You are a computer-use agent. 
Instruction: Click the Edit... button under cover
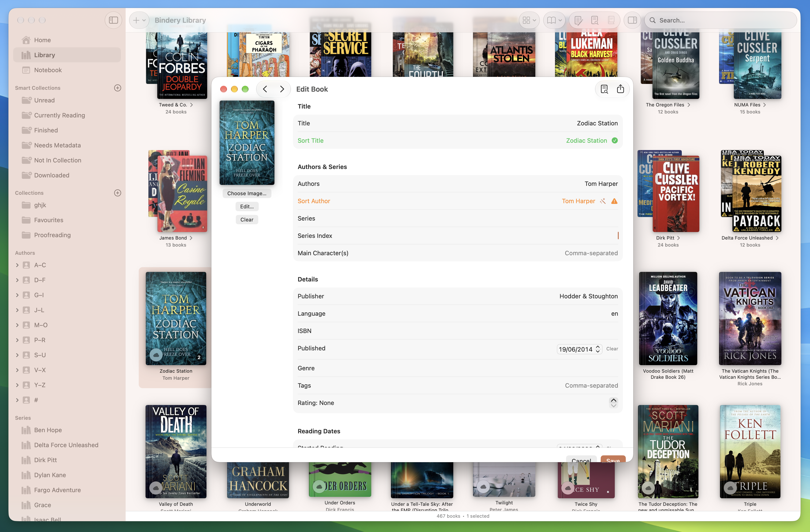coord(247,207)
